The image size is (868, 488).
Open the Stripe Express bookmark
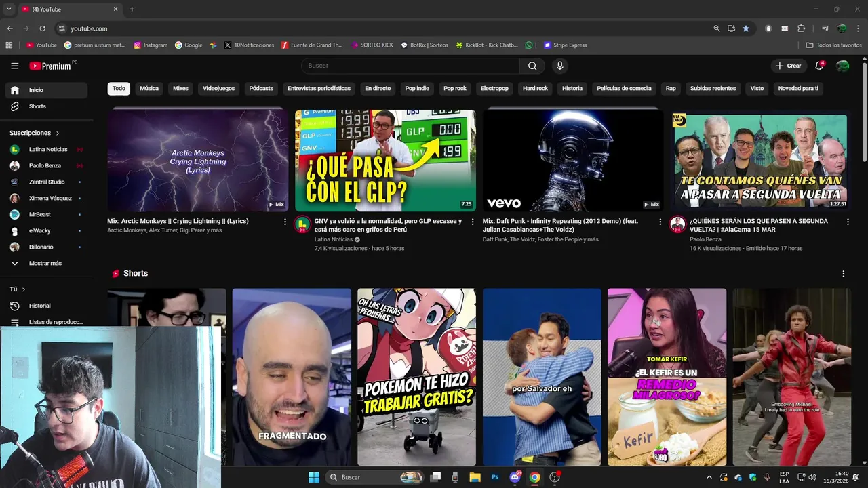[x=565, y=45]
